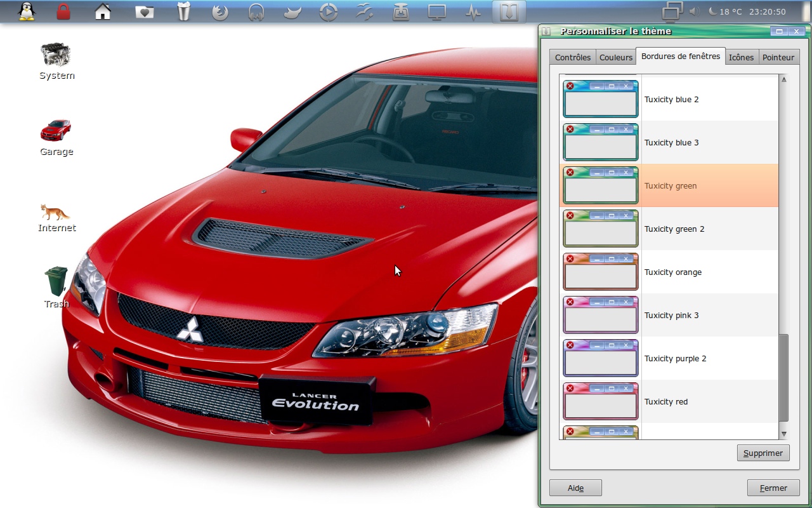Switch to the Icônes tab
812x508 pixels.
(x=741, y=57)
